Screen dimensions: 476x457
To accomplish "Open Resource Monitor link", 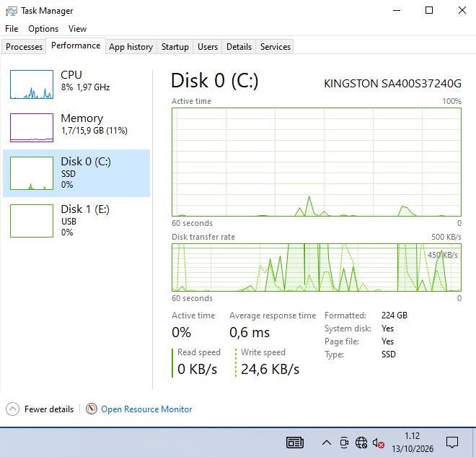I will click(146, 409).
